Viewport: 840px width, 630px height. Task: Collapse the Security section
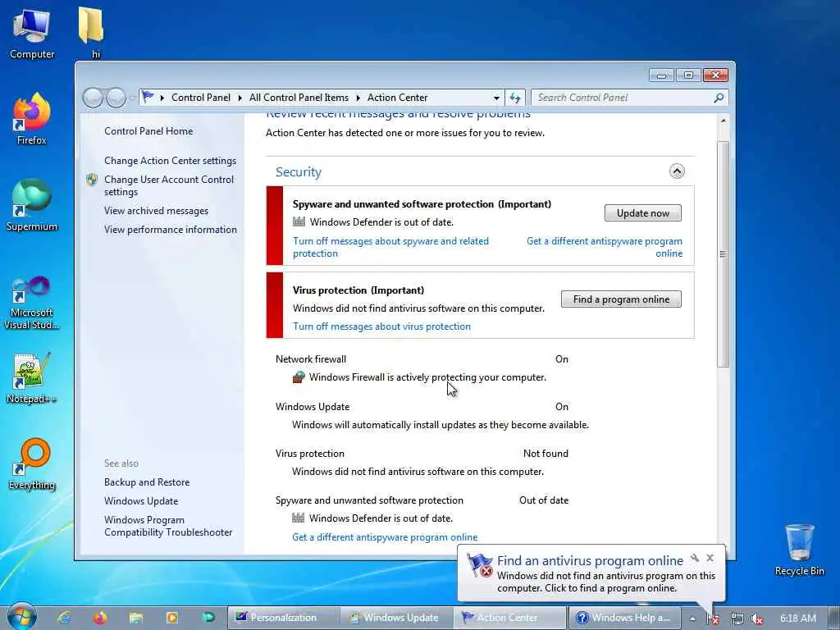[x=677, y=171]
